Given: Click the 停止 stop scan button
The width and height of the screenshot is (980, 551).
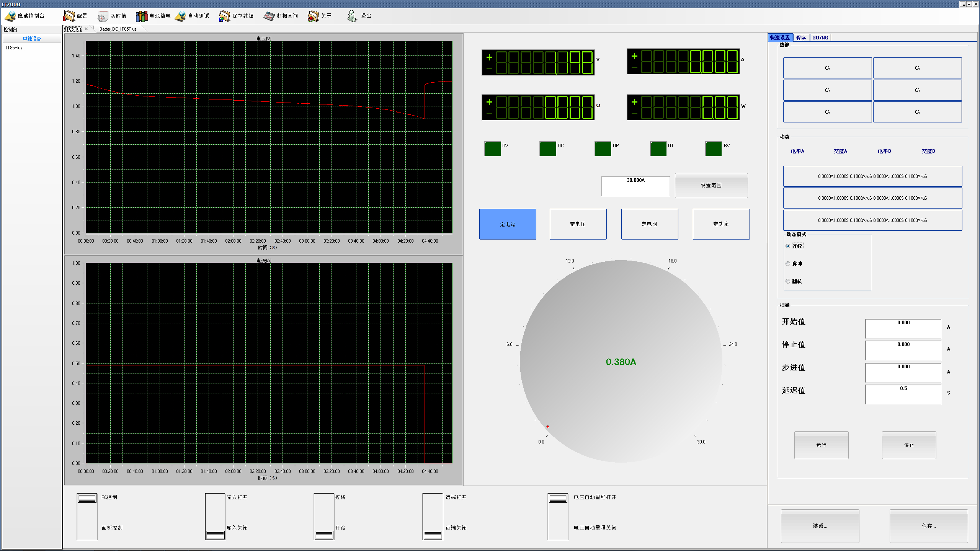Looking at the screenshot, I should tap(909, 445).
